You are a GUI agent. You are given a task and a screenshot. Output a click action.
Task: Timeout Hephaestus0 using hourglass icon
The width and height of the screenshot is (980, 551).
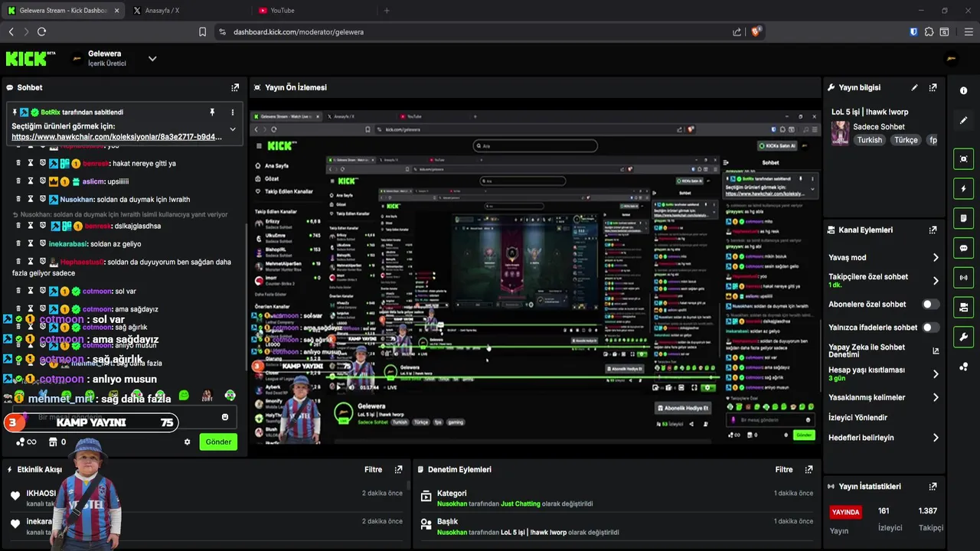(31, 262)
